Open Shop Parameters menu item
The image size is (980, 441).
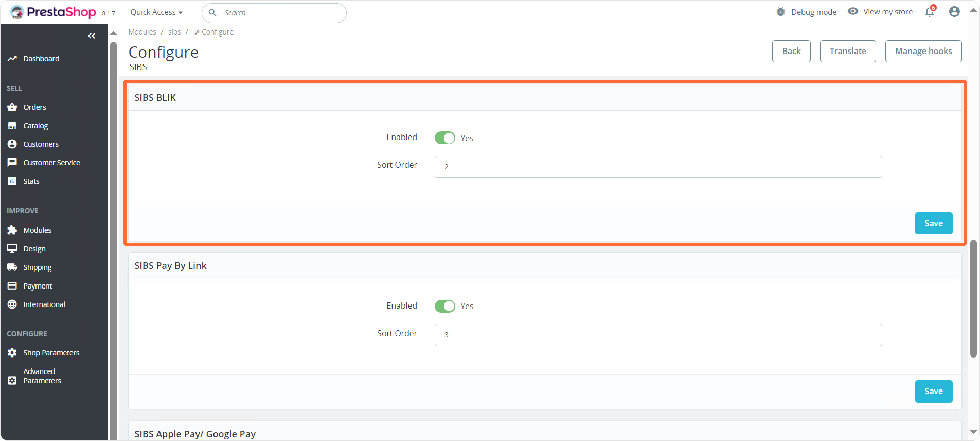[51, 353]
